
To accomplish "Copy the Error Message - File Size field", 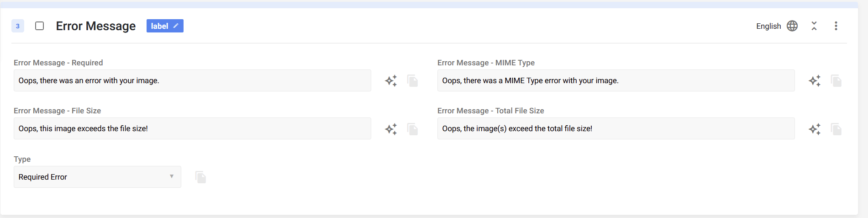I will pyautogui.click(x=413, y=129).
